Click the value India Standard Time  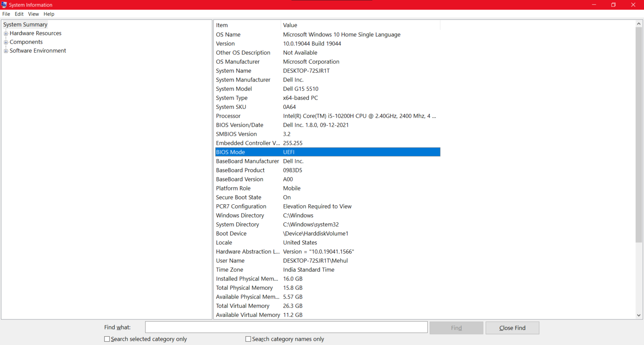click(309, 270)
